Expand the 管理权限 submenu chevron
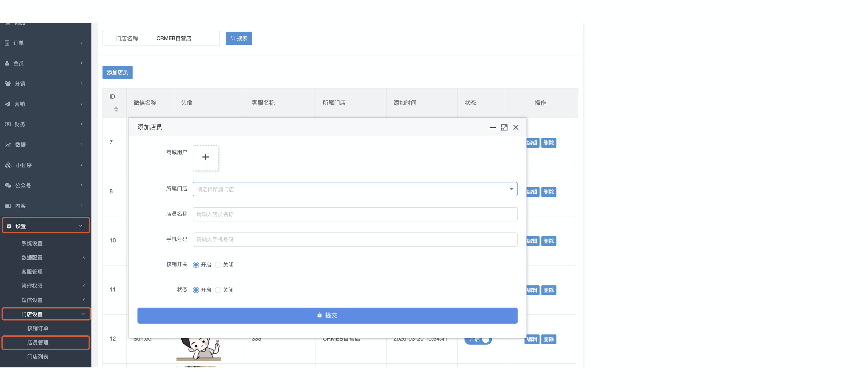 click(84, 286)
